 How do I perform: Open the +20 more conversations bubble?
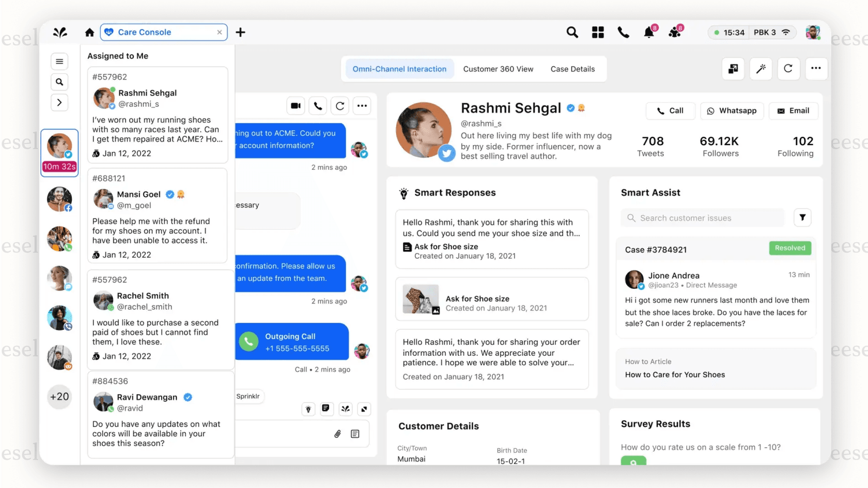pyautogui.click(x=59, y=397)
